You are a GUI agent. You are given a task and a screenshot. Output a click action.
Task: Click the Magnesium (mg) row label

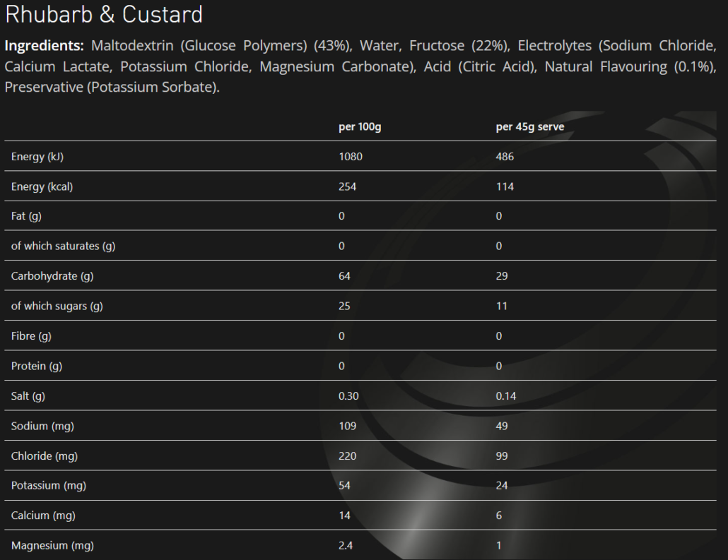point(52,546)
